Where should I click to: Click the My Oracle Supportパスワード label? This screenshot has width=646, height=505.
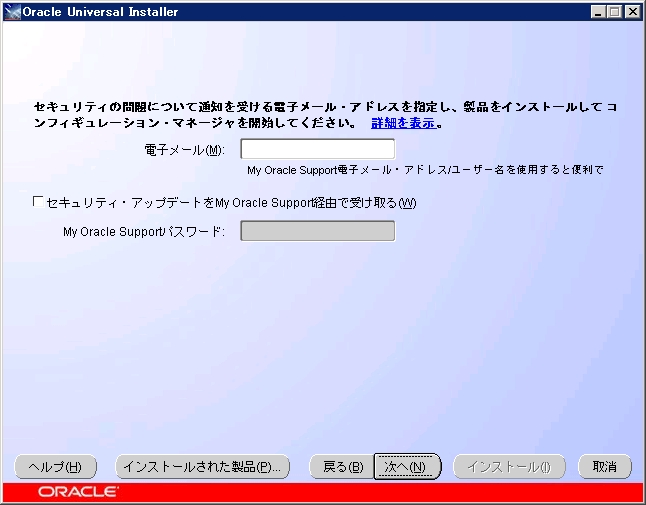(144, 231)
